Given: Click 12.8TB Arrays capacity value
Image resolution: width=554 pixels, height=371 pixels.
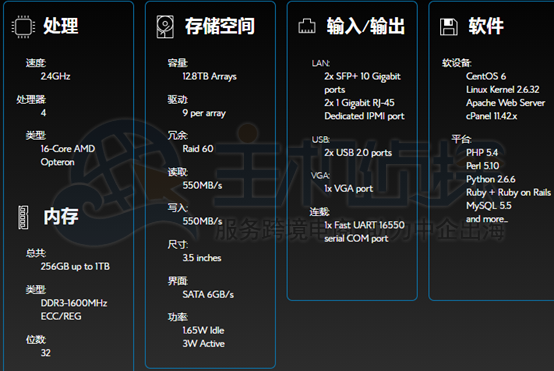Looking at the screenshot, I should [x=210, y=77].
